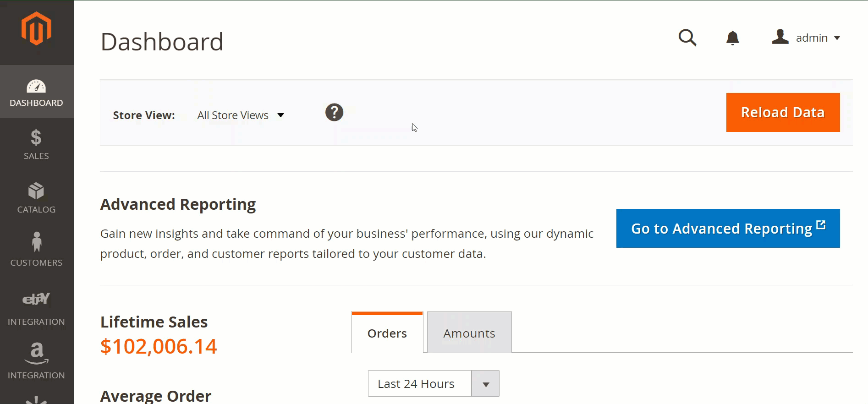Screen dimensions: 868x404
Task: Open the Sales menu in the sidebar
Action: (36, 144)
